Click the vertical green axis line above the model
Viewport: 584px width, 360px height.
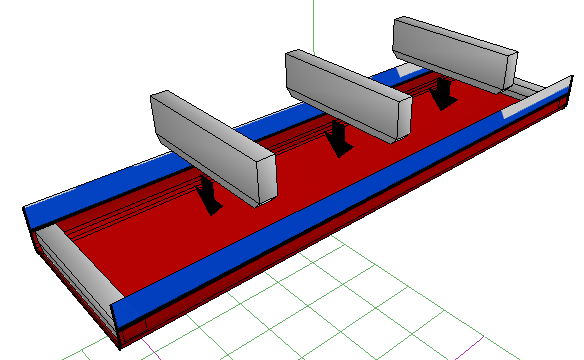(313, 27)
